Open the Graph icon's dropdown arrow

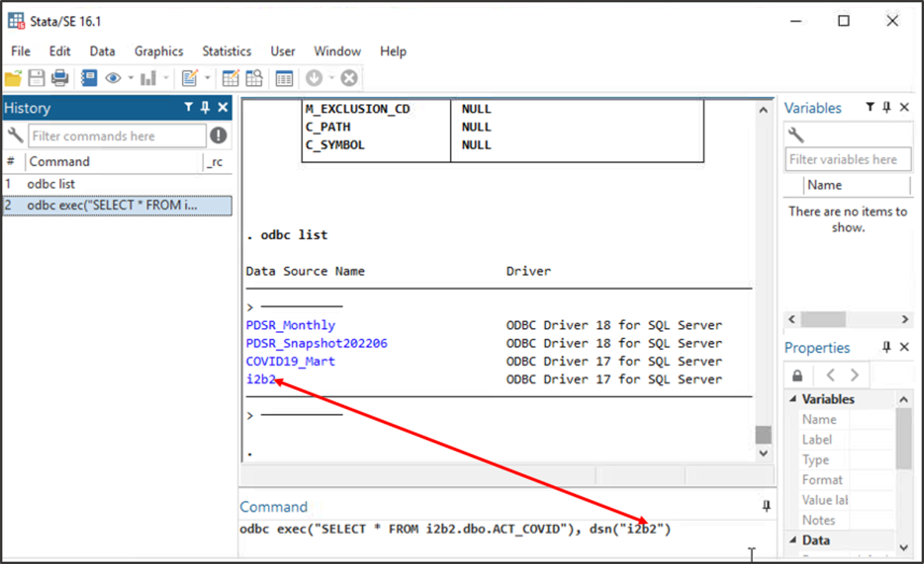166,77
